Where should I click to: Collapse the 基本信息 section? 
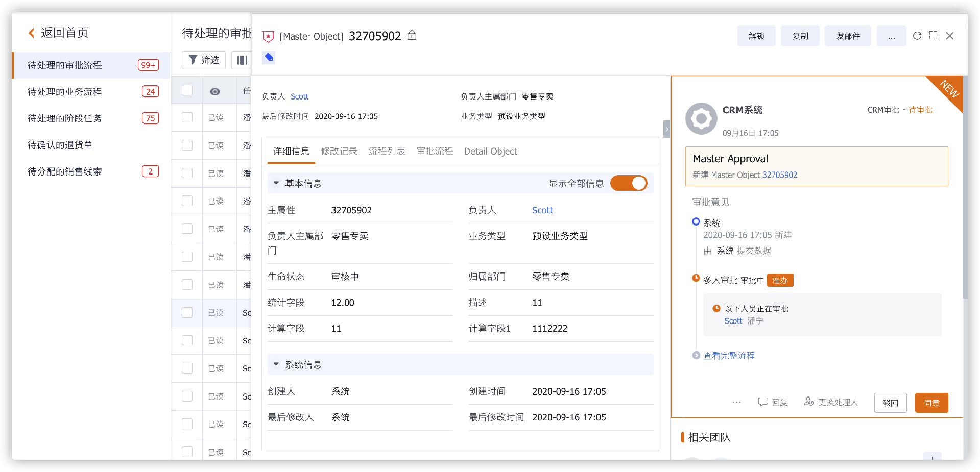point(276,183)
